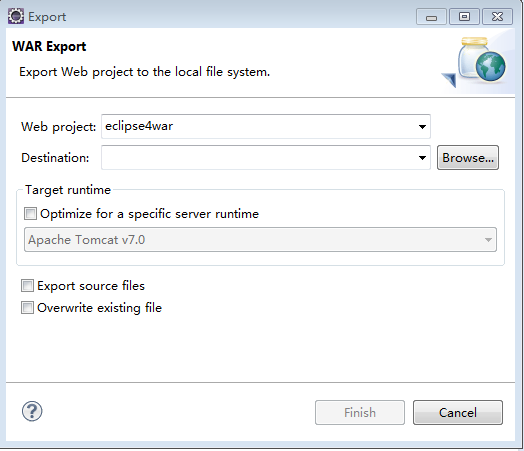
Task: Click the Browse... button
Action: pos(468,158)
